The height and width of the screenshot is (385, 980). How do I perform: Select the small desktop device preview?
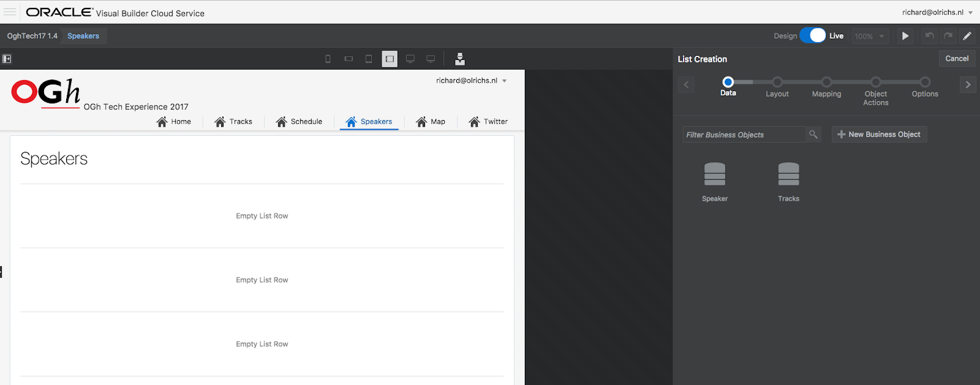(x=410, y=59)
